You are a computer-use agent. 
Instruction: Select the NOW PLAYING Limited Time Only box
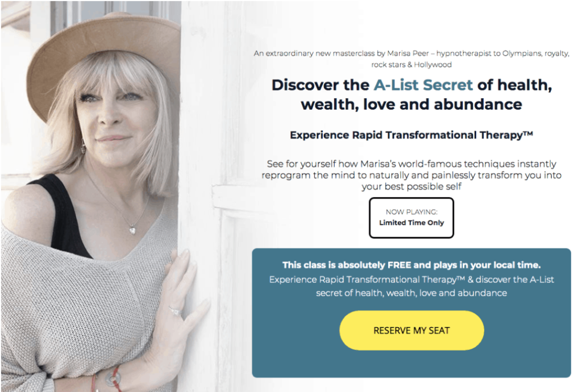point(411,218)
